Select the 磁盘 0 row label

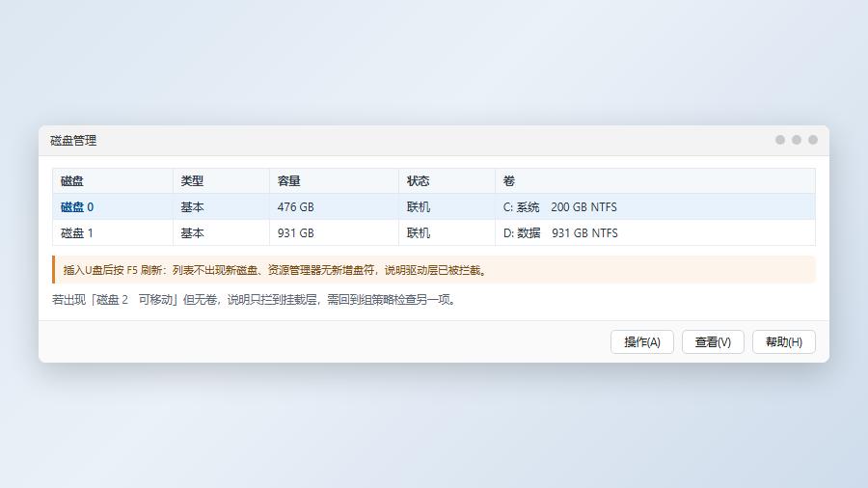tap(77, 207)
